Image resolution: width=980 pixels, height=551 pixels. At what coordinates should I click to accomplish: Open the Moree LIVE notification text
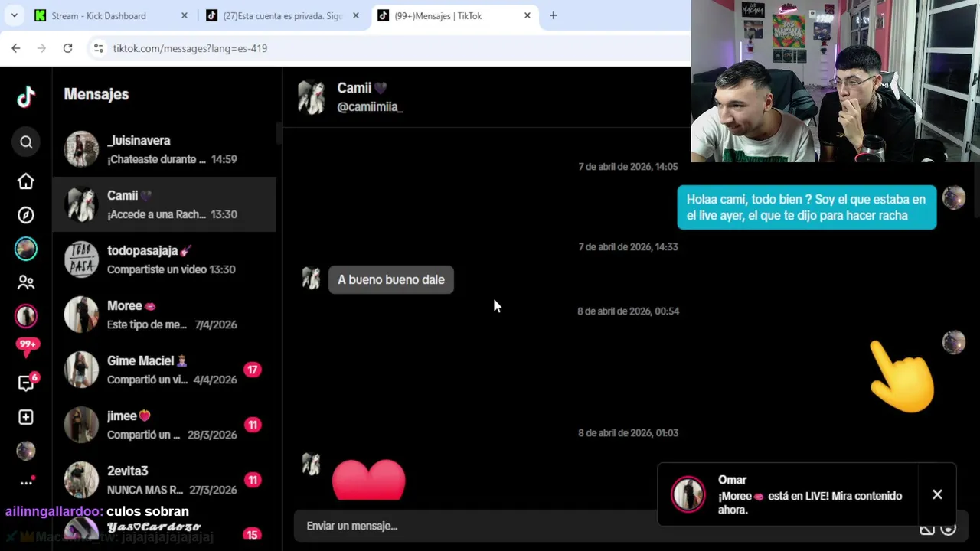(x=810, y=503)
